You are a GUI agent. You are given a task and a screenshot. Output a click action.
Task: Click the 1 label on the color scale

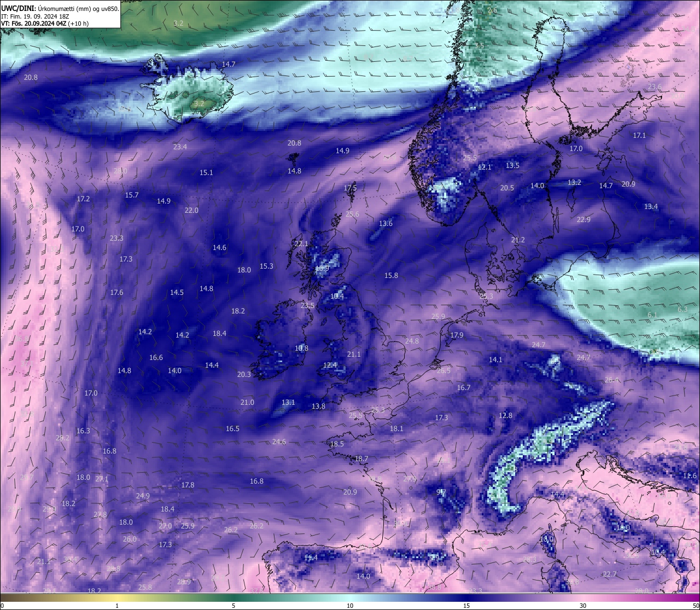117,606
